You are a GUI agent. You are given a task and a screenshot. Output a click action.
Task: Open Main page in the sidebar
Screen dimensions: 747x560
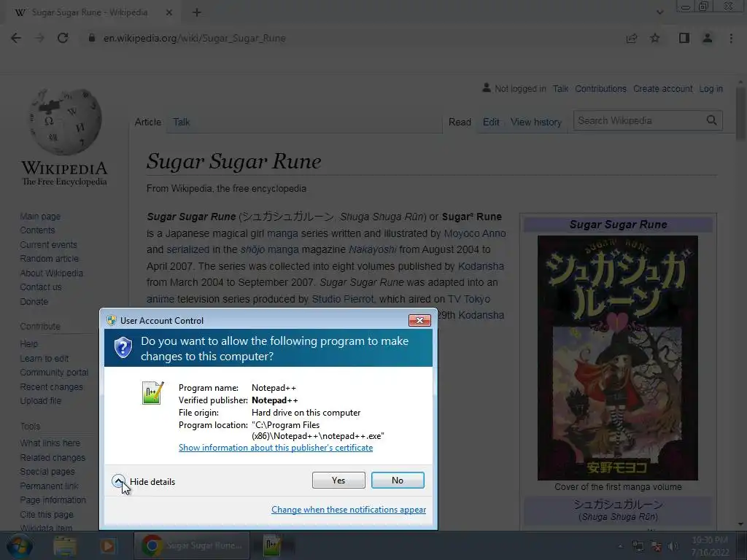click(x=40, y=216)
